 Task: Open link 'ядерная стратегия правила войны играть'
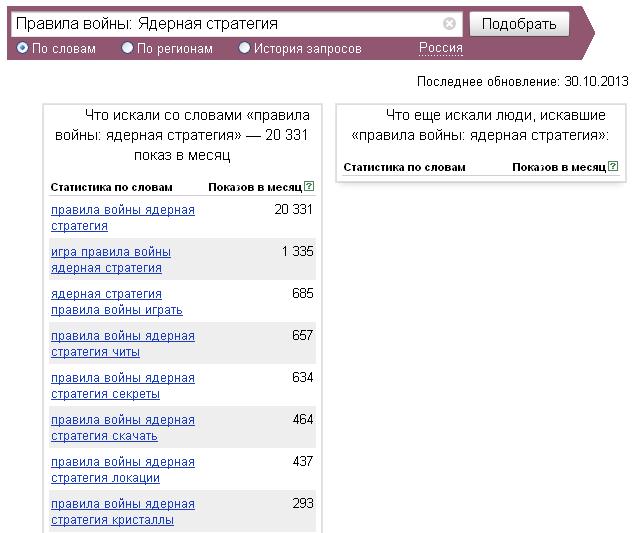pos(116,302)
